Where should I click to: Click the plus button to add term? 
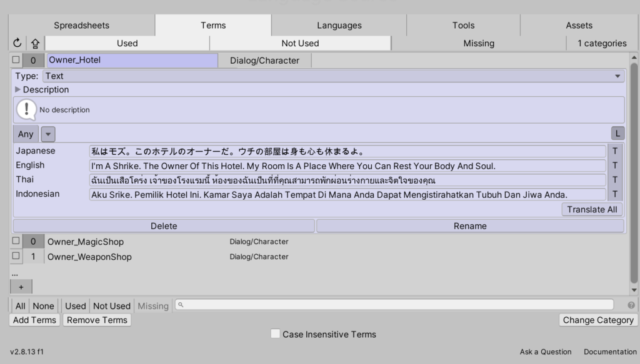tap(21, 287)
